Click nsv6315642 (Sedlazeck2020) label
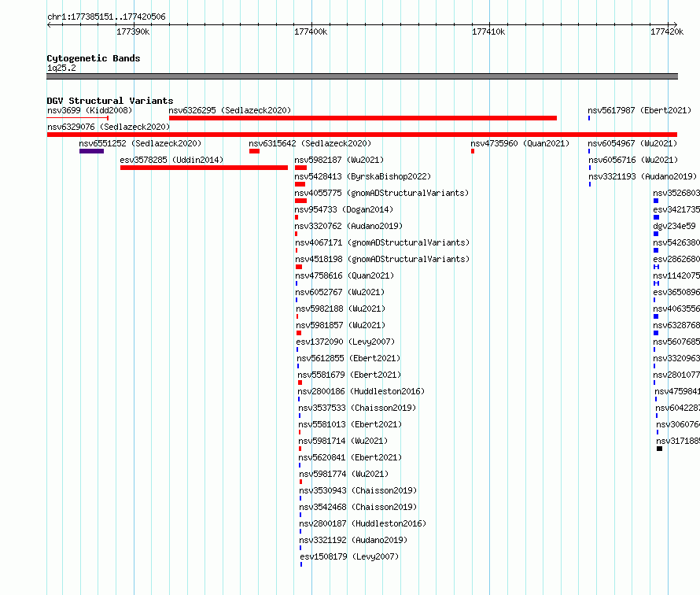The image size is (700, 595). [x=310, y=143]
